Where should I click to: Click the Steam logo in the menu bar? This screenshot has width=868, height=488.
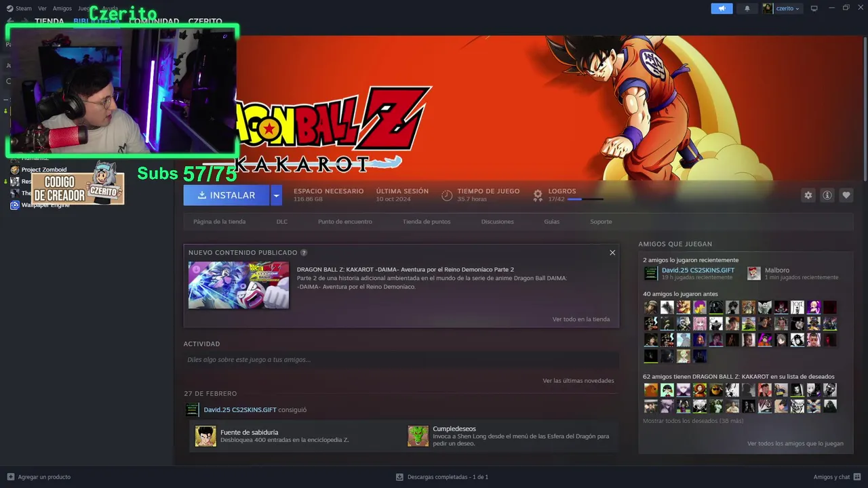9,8
